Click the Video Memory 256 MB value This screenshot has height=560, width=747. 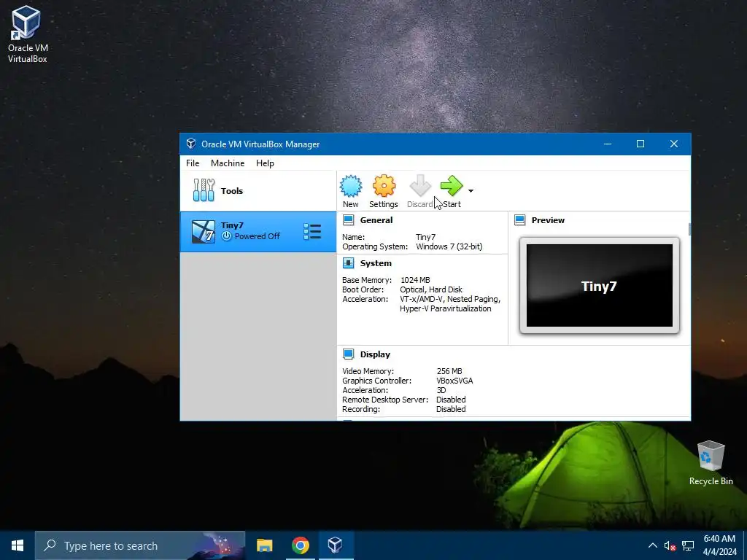(449, 371)
